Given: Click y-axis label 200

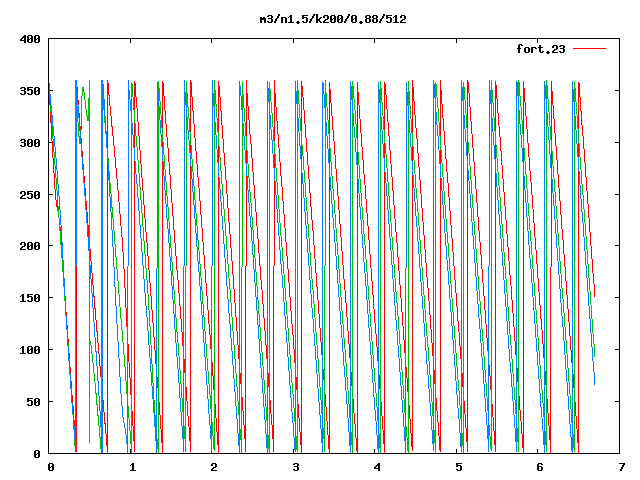Looking at the screenshot, I should (30, 246).
